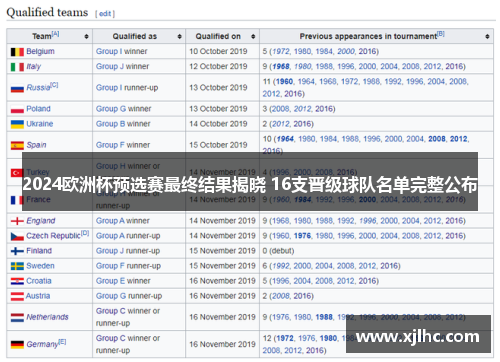Click the Croatia flag icon
The width and height of the screenshot is (500, 362).
[x=17, y=281]
